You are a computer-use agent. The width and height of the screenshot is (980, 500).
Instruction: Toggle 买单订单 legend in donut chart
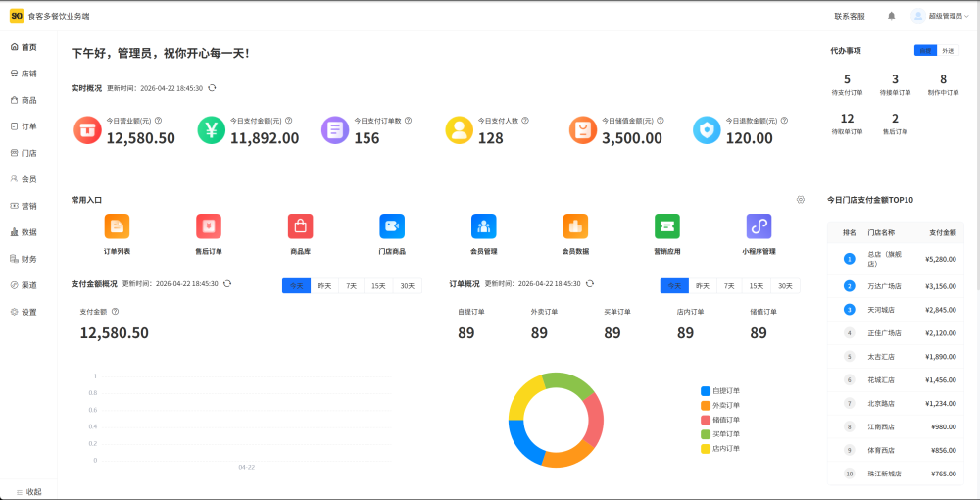pos(720,434)
